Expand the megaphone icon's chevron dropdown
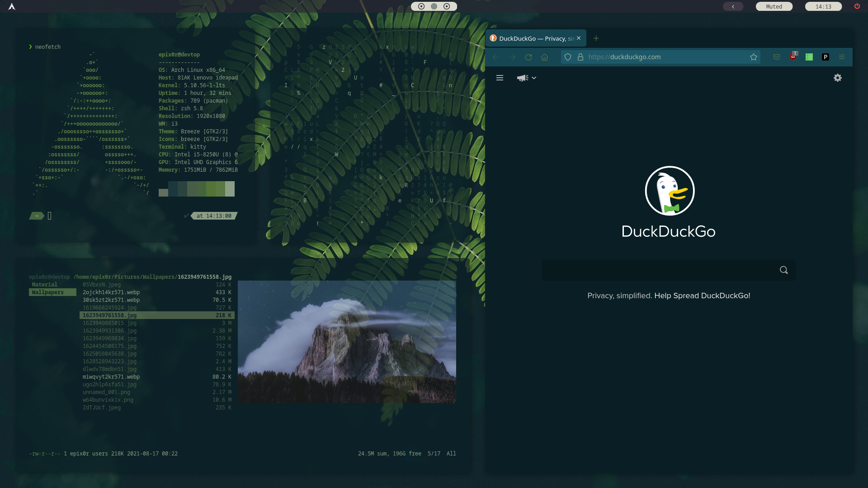The width and height of the screenshot is (868, 488). coord(534,78)
